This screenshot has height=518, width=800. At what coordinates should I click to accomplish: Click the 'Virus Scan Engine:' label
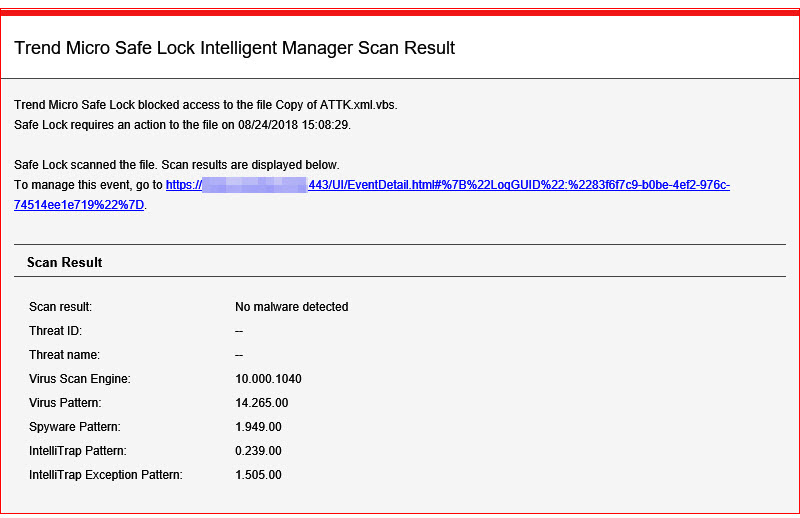pyautogui.click(x=80, y=379)
